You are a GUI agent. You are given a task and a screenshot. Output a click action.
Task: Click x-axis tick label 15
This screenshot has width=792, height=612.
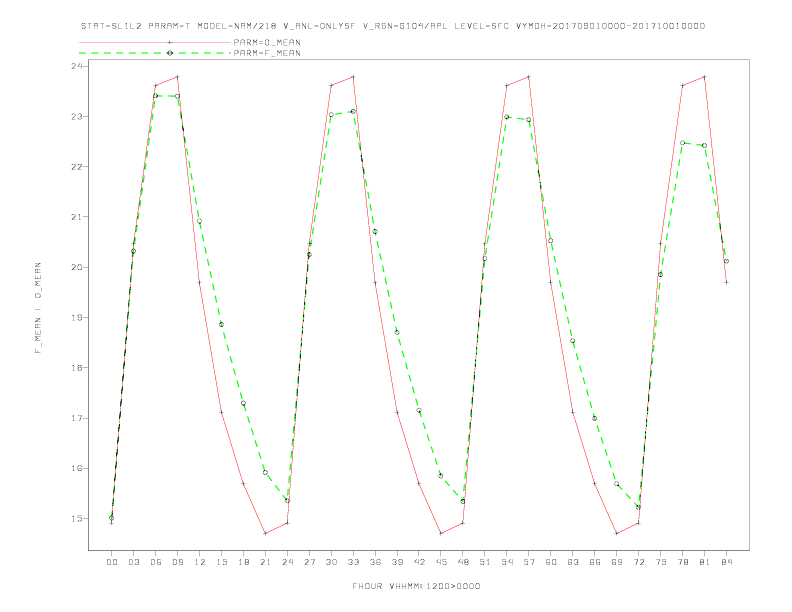(x=221, y=562)
